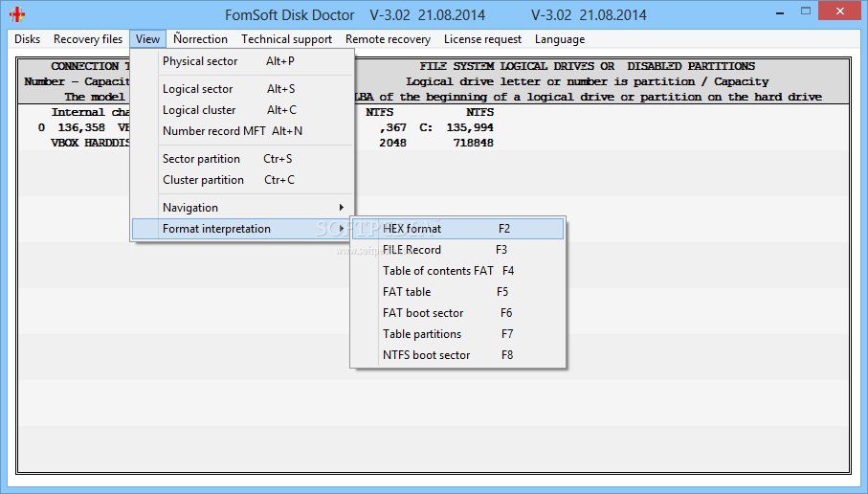Expand the Navigation submenu
The width and height of the screenshot is (868, 494).
point(242,208)
